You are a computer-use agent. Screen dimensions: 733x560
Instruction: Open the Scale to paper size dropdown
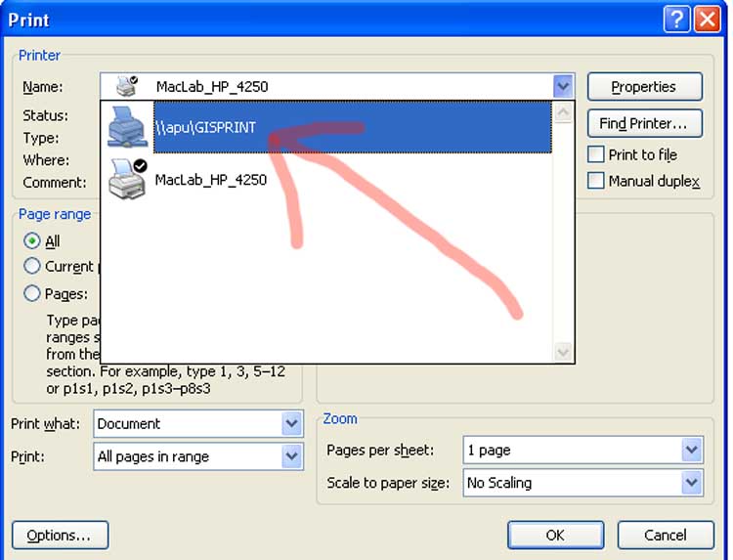(692, 483)
